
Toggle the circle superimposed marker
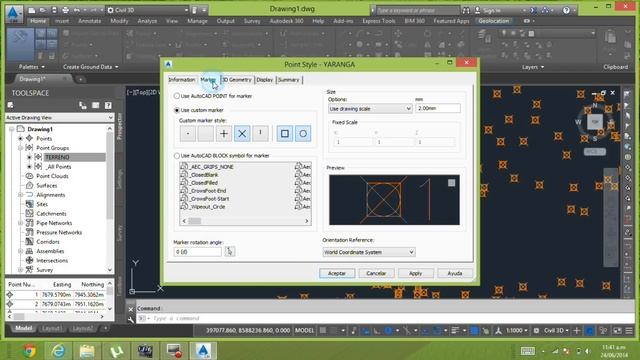[x=303, y=133]
